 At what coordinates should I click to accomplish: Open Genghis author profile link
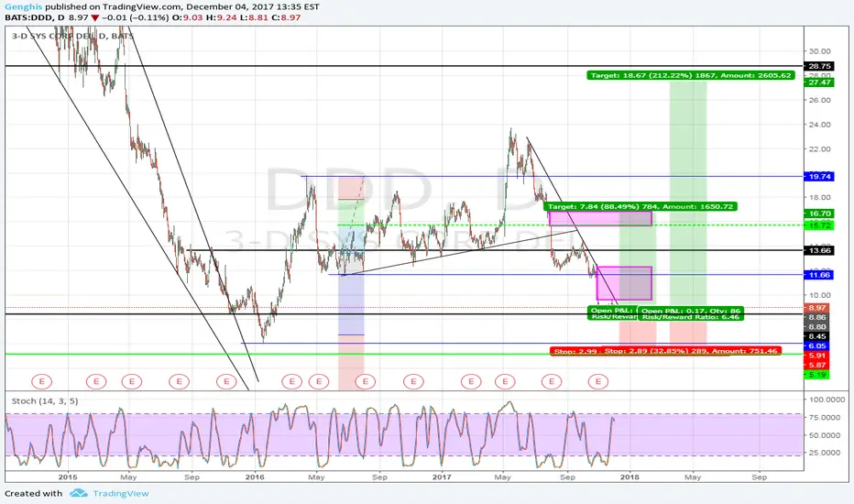[24, 6]
